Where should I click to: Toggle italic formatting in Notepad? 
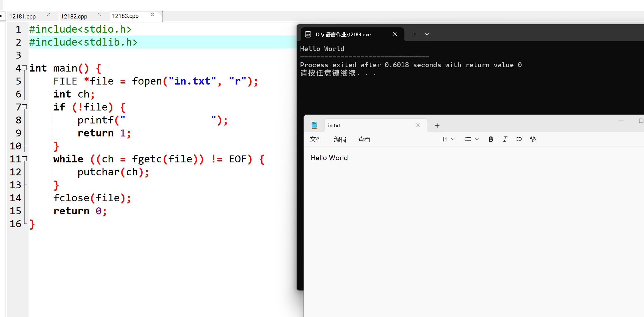coord(505,139)
